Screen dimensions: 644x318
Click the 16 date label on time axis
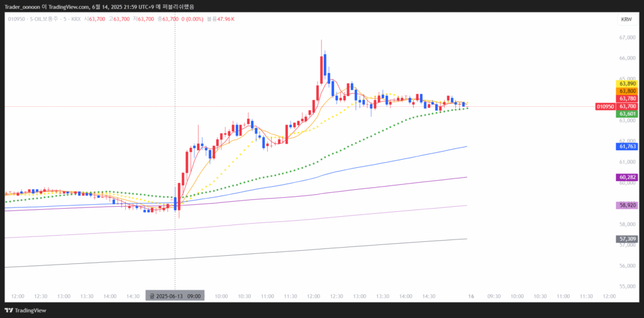click(x=471, y=296)
